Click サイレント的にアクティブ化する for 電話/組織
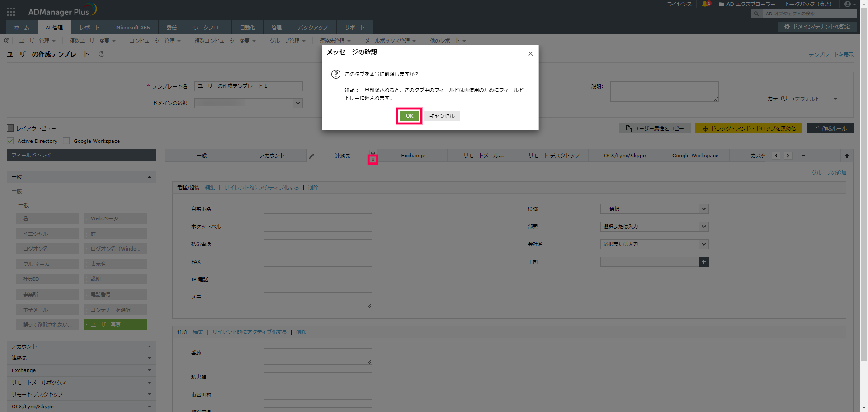 click(261, 188)
